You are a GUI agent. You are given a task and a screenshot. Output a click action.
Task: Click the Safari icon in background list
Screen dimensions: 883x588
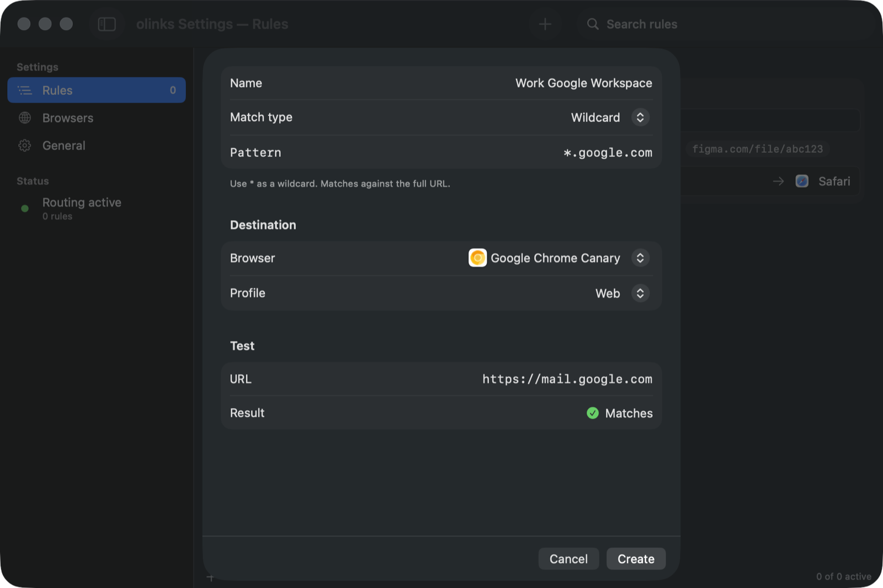tap(802, 181)
